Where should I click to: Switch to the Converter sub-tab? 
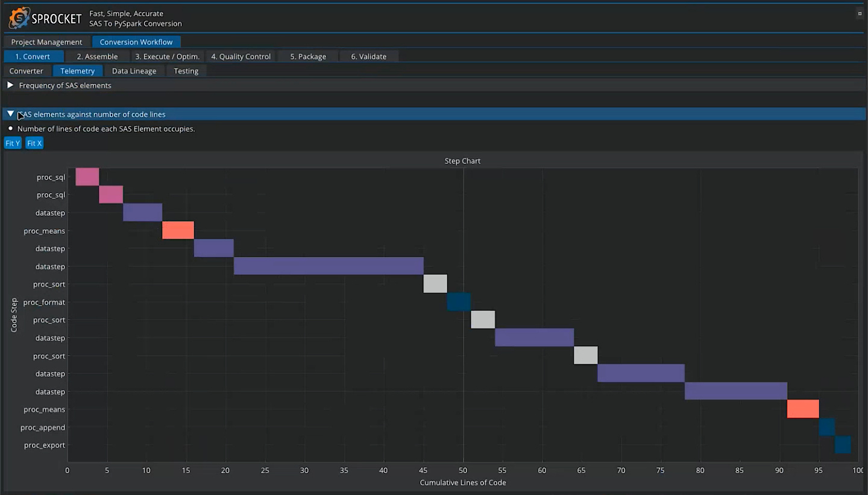[27, 71]
